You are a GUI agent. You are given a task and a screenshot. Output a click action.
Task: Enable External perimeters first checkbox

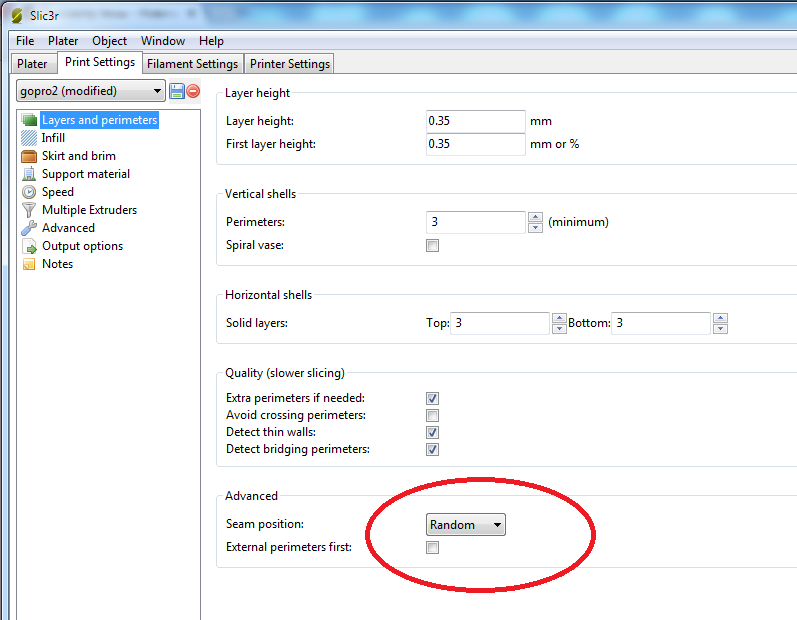pyautogui.click(x=433, y=548)
